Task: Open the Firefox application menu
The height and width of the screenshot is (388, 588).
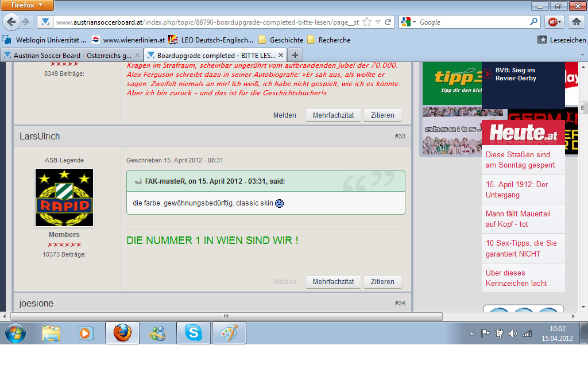Action: pos(27,5)
